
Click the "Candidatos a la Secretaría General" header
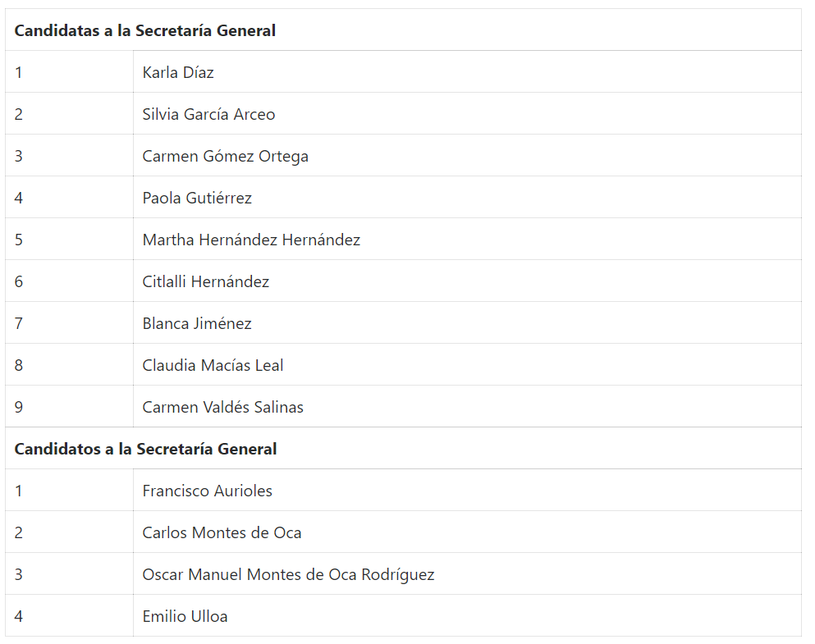[x=145, y=450]
